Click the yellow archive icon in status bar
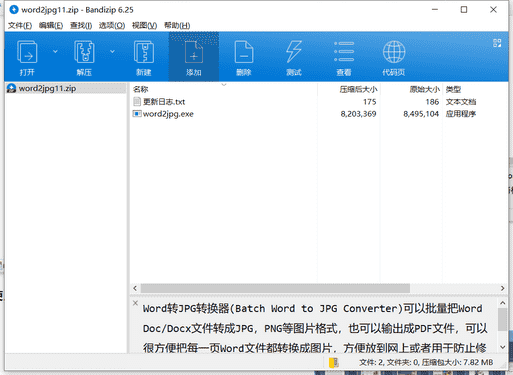 334,363
